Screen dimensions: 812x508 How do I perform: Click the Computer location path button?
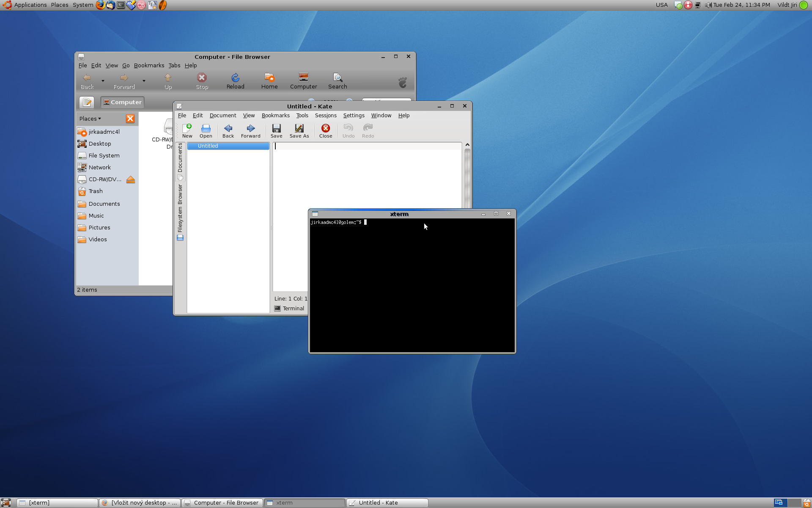122,102
